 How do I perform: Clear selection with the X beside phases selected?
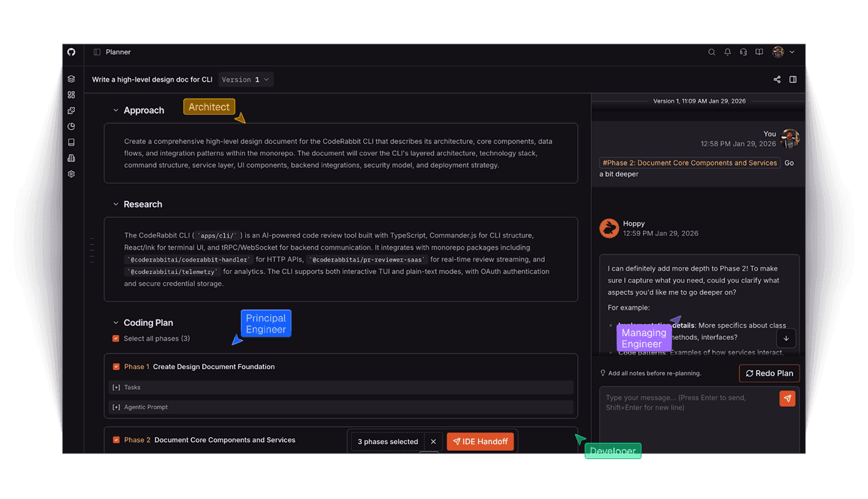point(433,442)
